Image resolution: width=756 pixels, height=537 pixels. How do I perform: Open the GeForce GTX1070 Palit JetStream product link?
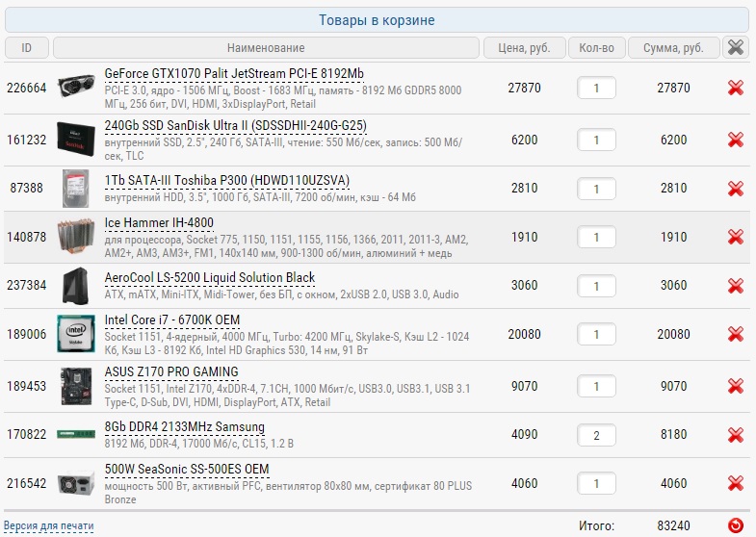234,74
